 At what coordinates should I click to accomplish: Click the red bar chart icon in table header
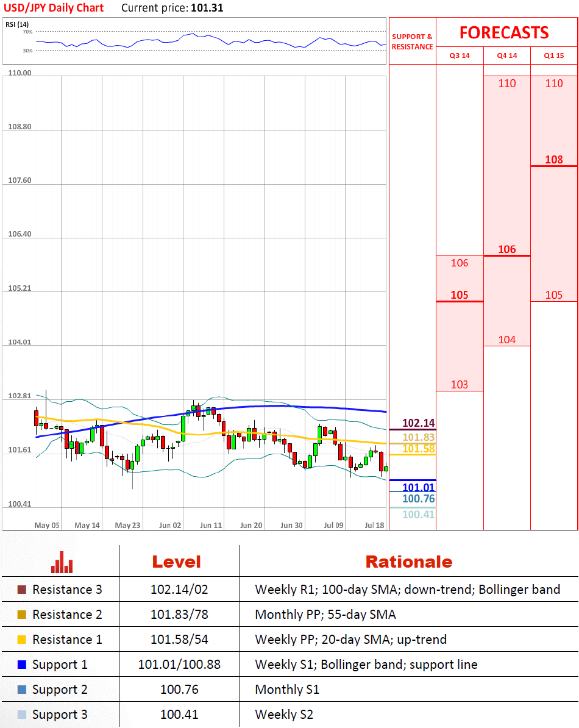[62, 562]
